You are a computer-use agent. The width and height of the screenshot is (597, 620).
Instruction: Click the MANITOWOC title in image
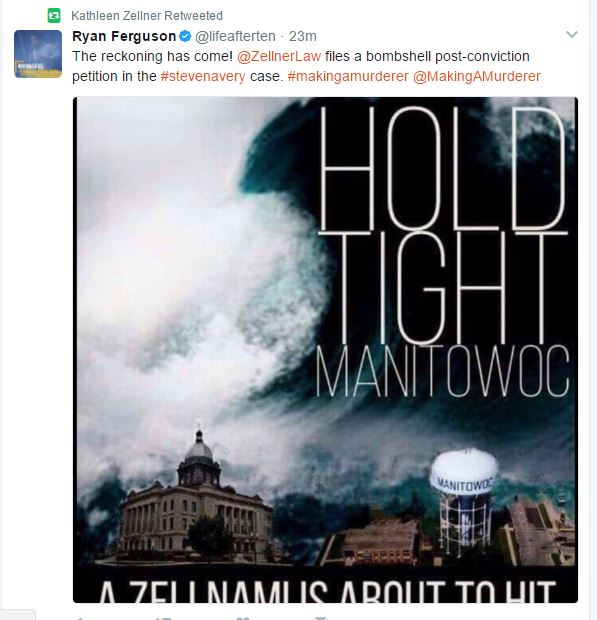pos(443,371)
